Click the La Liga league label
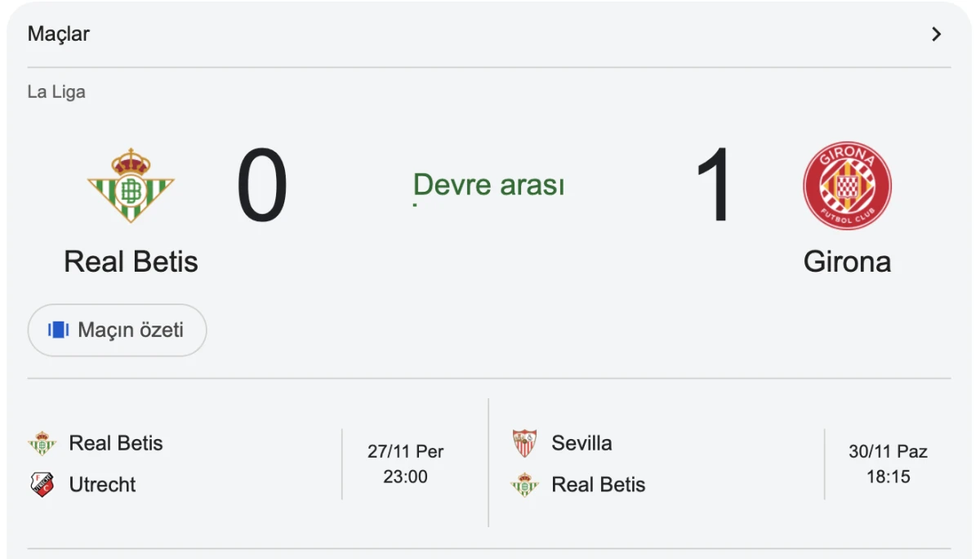Viewport: 980px width, 559px height. point(56,91)
